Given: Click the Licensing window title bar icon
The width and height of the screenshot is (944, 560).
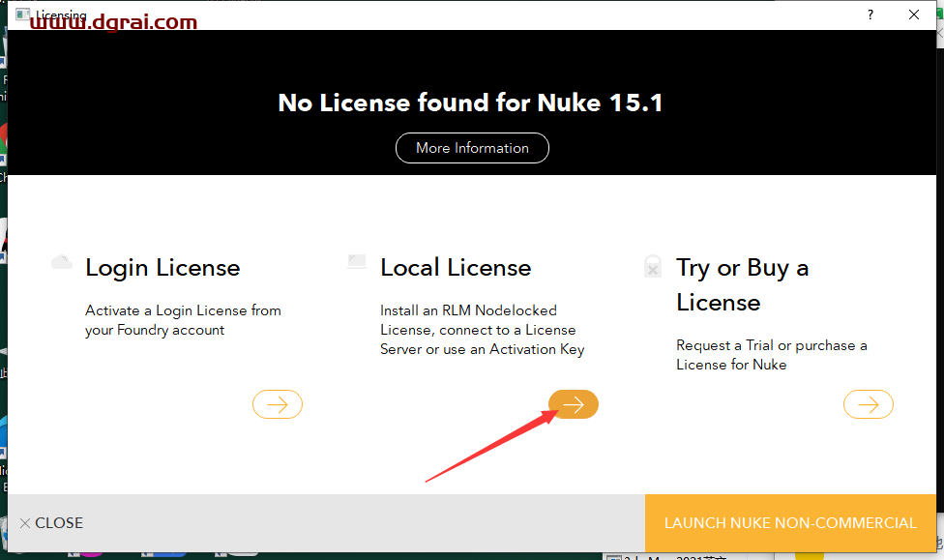Looking at the screenshot, I should [23, 15].
